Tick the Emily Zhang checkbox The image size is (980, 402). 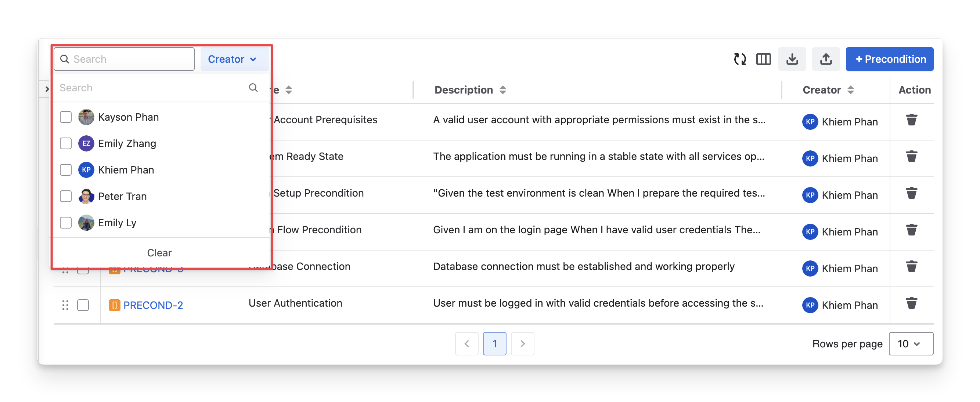pyautogui.click(x=66, y=144)
